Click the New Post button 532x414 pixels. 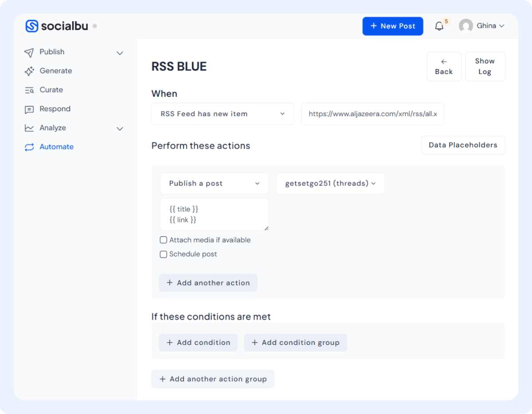[392, 26]
